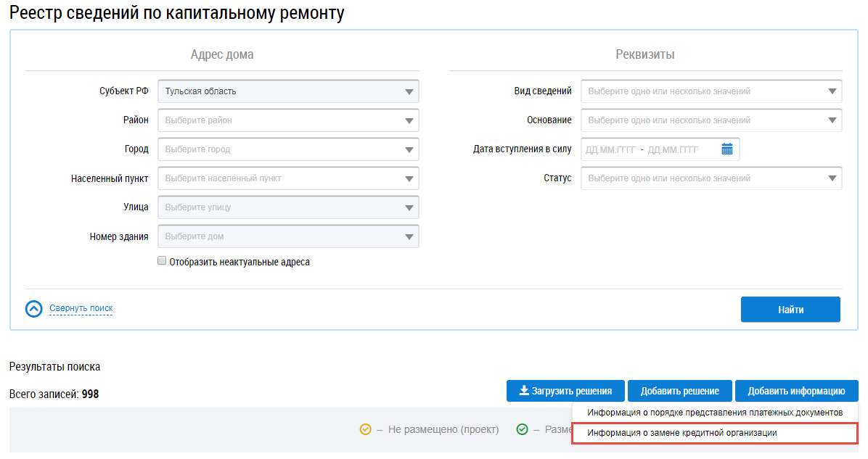Click the orange 'Не размещено (проект)' status icon

pyautogui.click(x=366, y=429)
